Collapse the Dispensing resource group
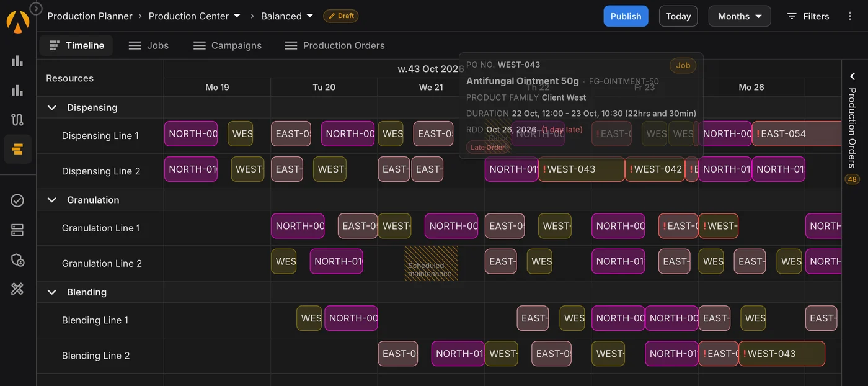The width and height of the screenshot is (868, 386). point(52,107)
